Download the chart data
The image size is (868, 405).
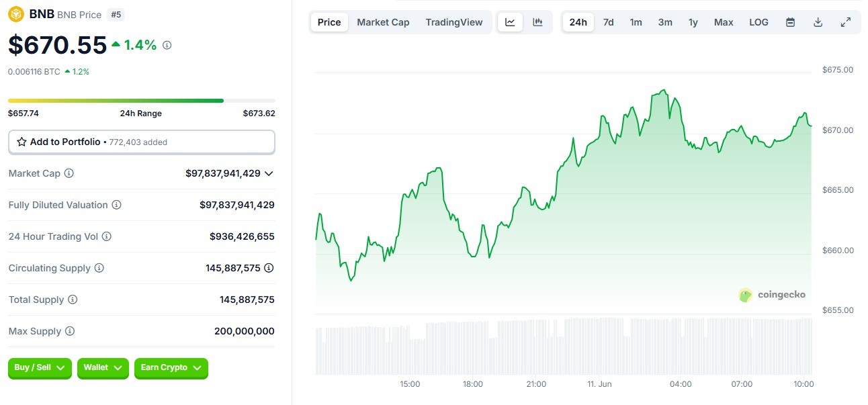pos(818,22)
